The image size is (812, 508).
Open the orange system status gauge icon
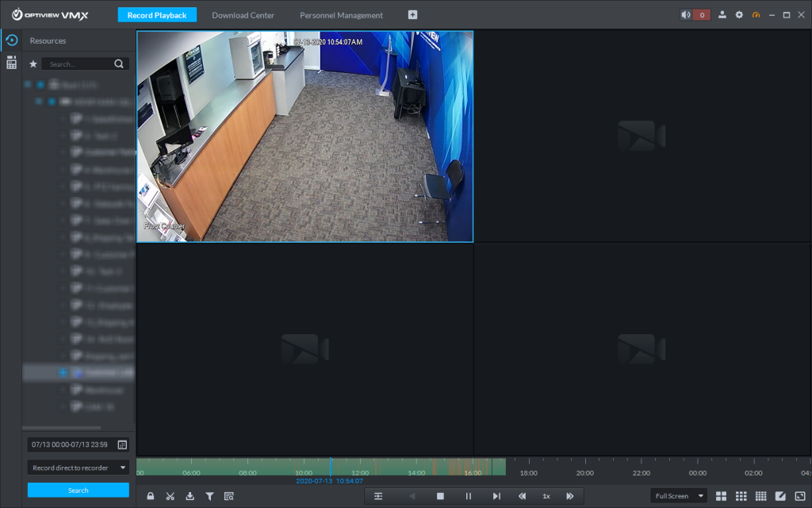pos(756,15)
